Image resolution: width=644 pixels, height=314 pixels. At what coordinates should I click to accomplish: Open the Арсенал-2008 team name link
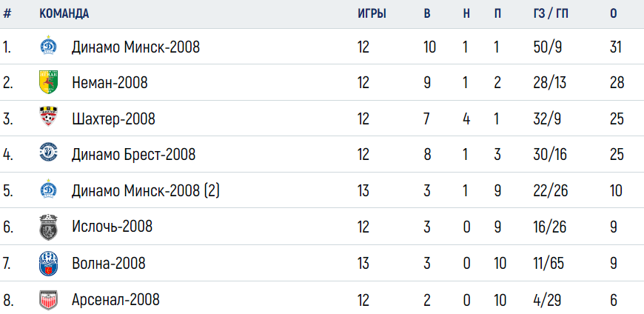click(115, 300)
